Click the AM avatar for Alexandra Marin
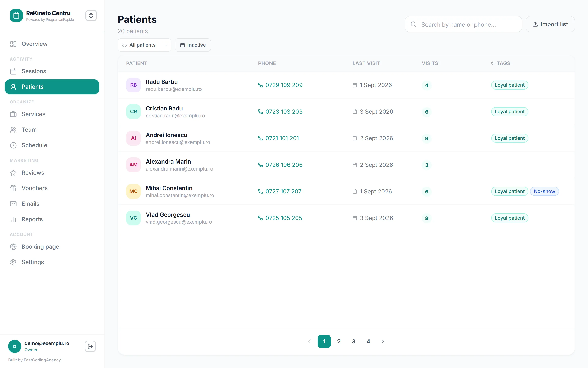Screen dimensions: 588x368 [x=133, y=165]
